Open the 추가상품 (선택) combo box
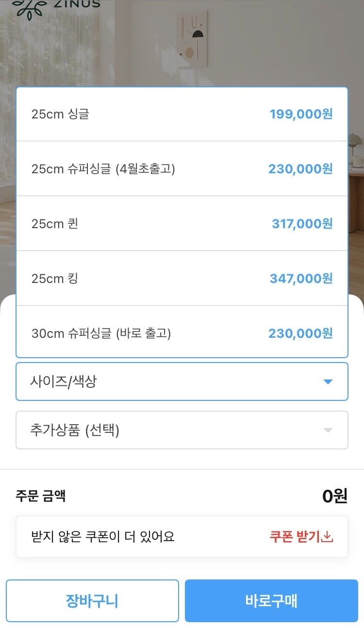364x628 pixels. click(182, 430)
